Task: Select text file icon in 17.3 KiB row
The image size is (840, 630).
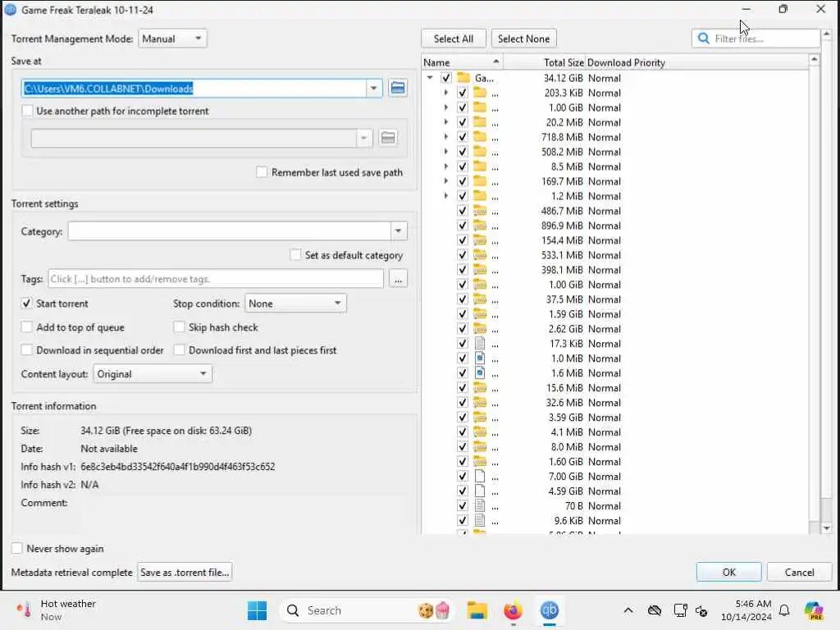Action: 480,344
